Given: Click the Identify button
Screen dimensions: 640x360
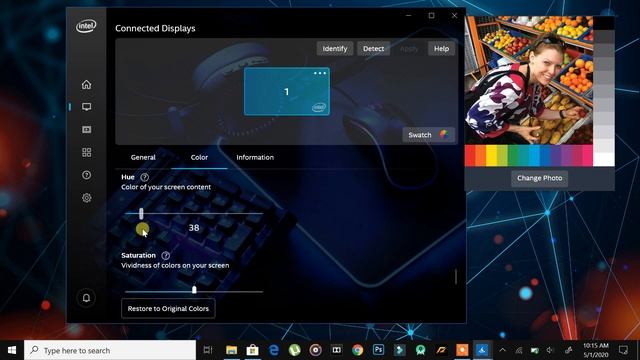Looking at the screenshot, I should coord(335,49).
